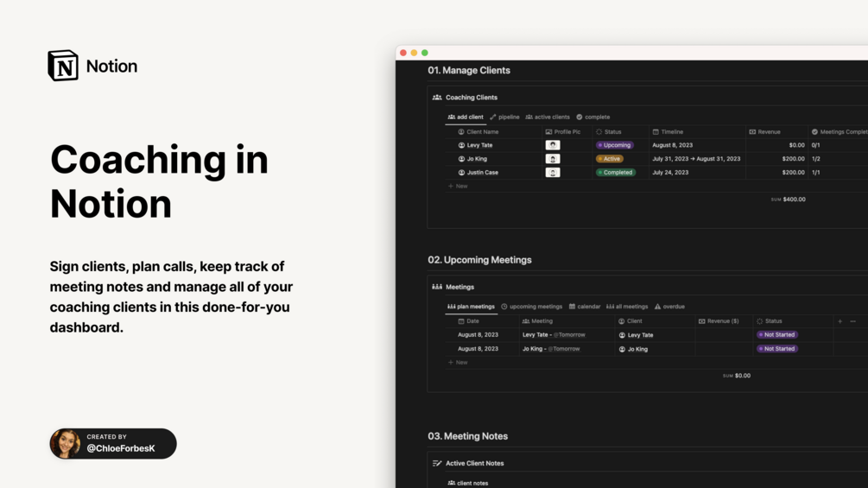Image resolution: width=868 pixels, height=488 pixels.
Task: Open the Meetings database title
Action: 459,287
